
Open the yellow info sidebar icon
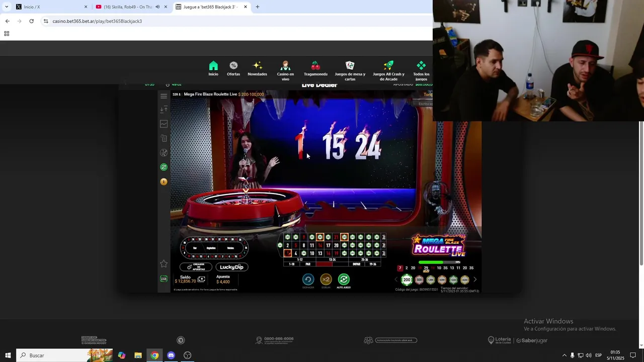click(164, 182)
